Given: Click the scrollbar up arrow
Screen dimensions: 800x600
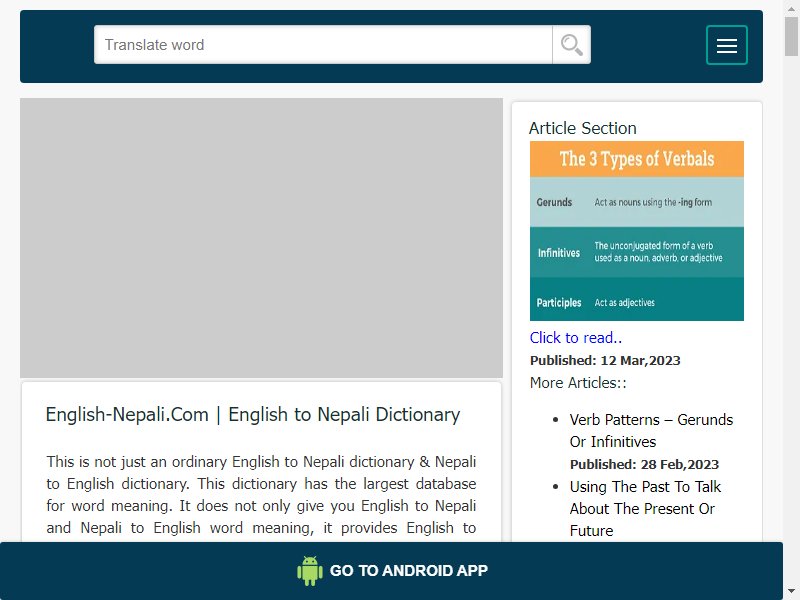Looking at the screenshot, I should [x=791, y=7].
